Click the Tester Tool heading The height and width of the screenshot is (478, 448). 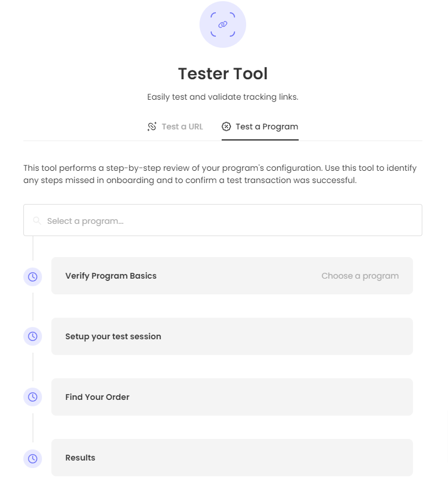(x=223, y=74)
